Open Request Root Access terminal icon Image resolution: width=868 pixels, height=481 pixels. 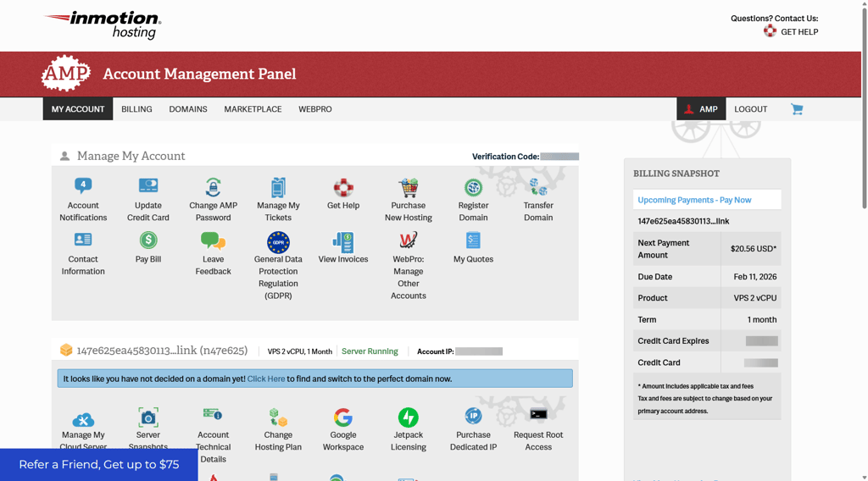[x=538, y=414]
